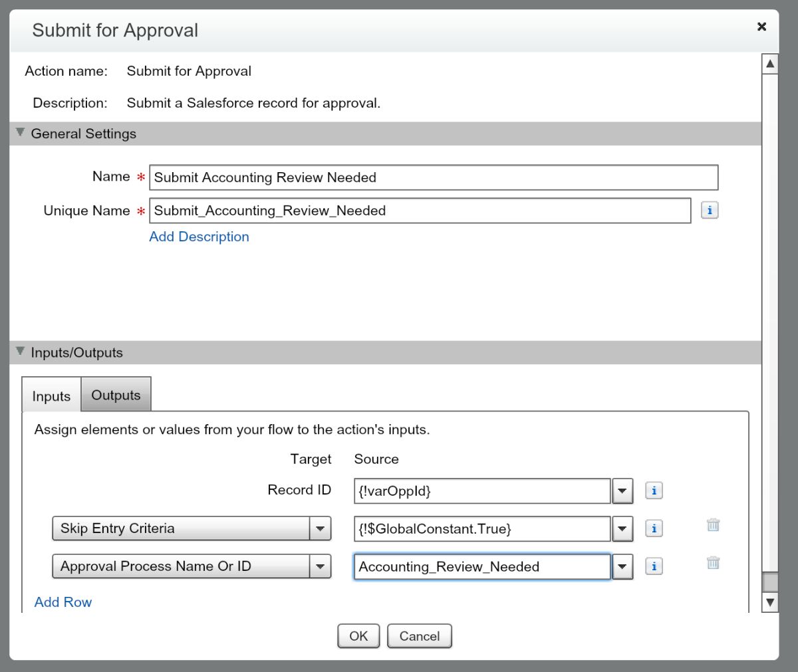Click the Add Description link
Image resolution: width=798 pixels, height=672 pixels.
pyautogui.click(x=199, y=237)
